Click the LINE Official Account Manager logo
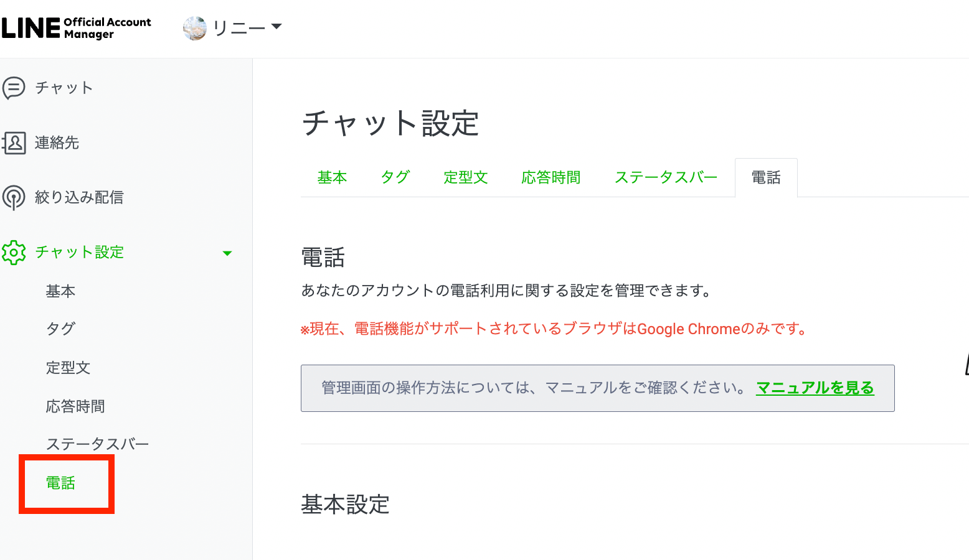This screenshot has width=969, height=560. click(x=76, y=28)
